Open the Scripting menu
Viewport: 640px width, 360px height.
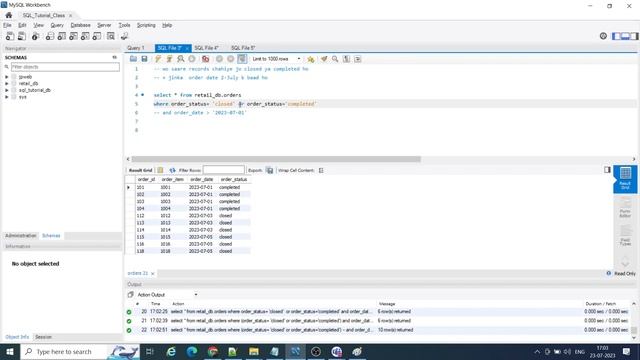[x=146, y=25]
